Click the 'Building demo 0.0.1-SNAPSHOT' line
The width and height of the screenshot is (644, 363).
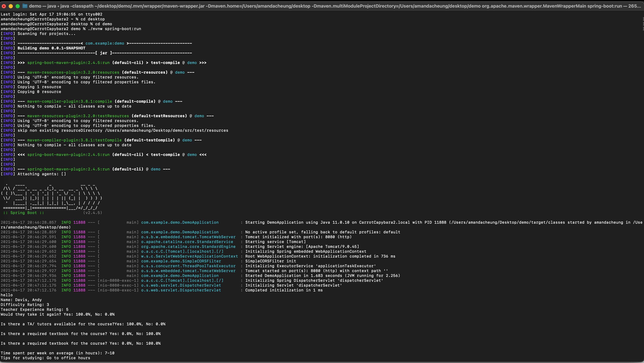51,48
